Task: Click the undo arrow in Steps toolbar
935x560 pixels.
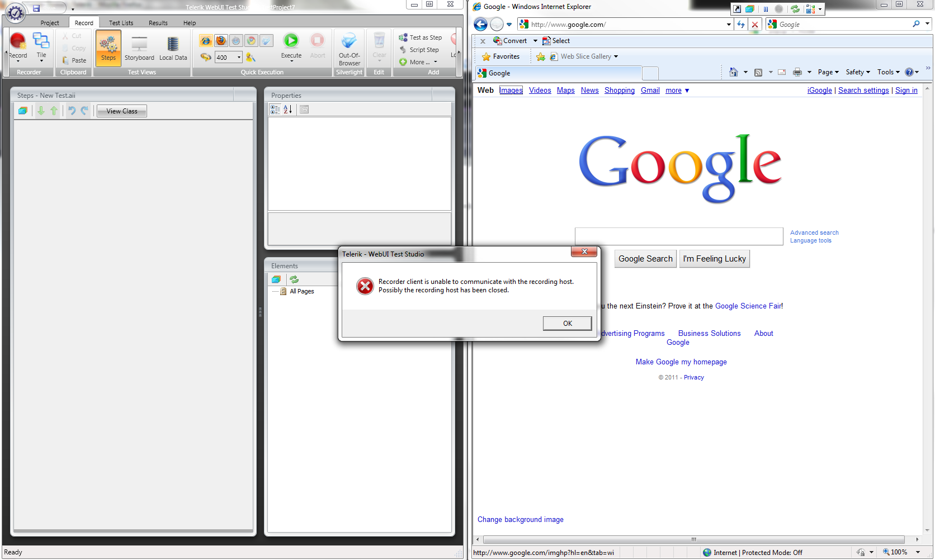Action: click(x=72, y=111)
